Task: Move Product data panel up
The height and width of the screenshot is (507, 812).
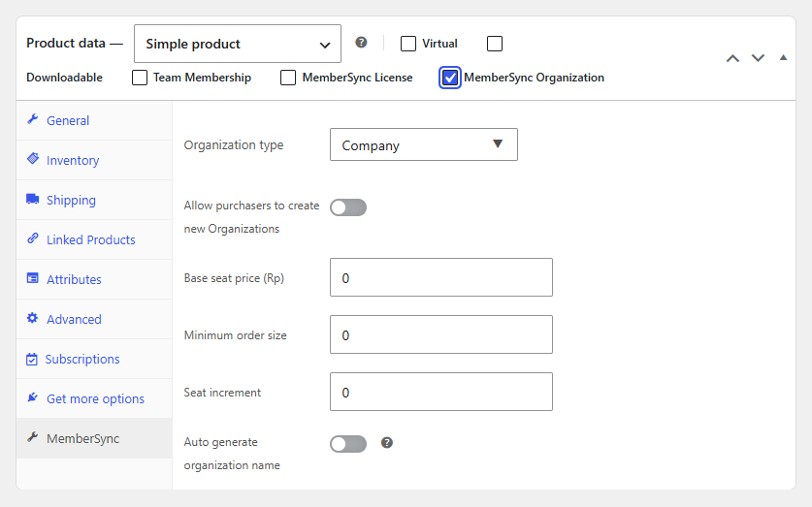Action: [x=732, y=58]
